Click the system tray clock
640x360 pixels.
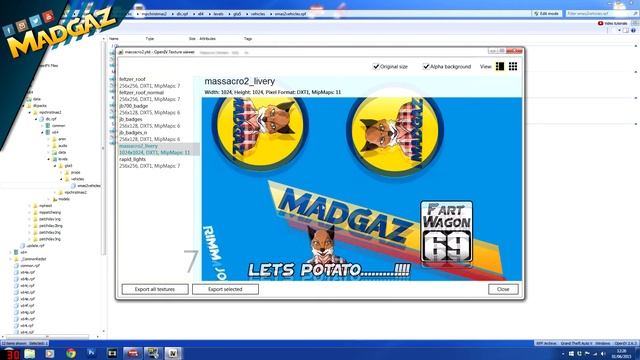click(622, 353)
